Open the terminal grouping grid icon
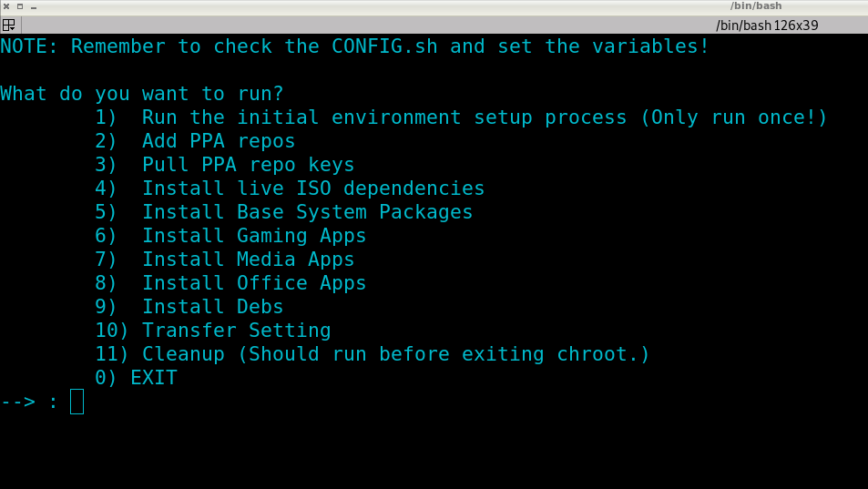Viewport: 868px width, 489px height. click(9, 25)
